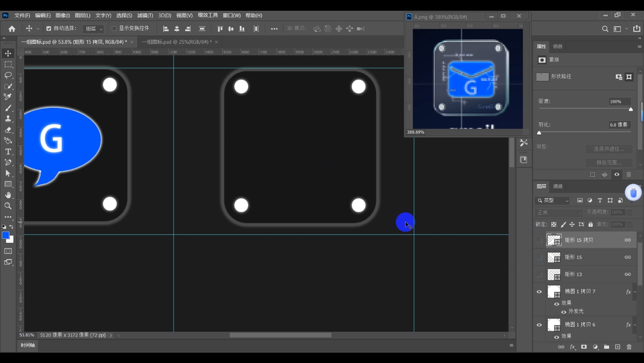This screenshot has width=644, height=363.
Task: Select the Eyedropper tool
Action: coord(8,97)
